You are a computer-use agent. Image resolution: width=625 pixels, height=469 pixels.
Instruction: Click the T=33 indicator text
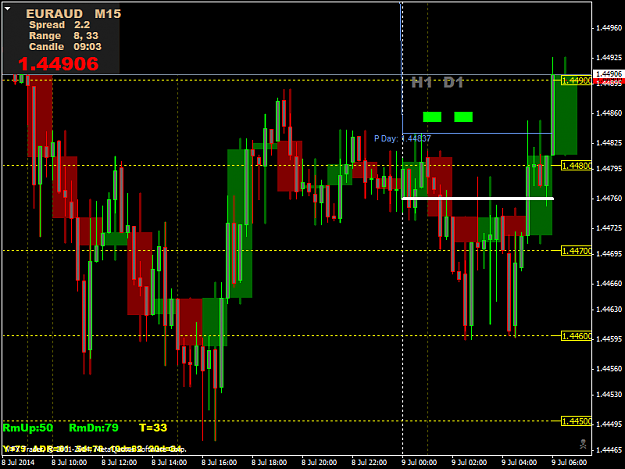pos(153,428)
